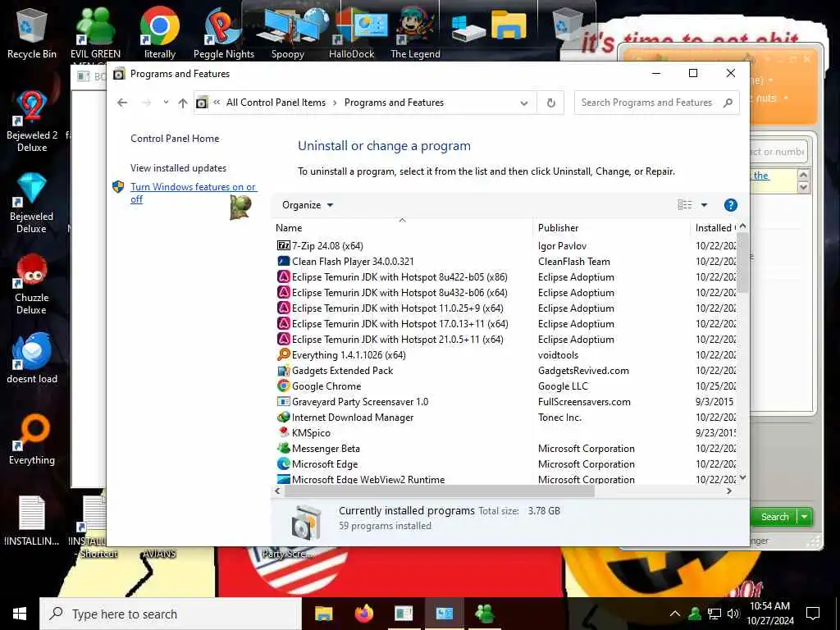Show hidden system tray icons
Image resolution: width=840 pixels, height=630 pixels.
[x=675, y=614]
